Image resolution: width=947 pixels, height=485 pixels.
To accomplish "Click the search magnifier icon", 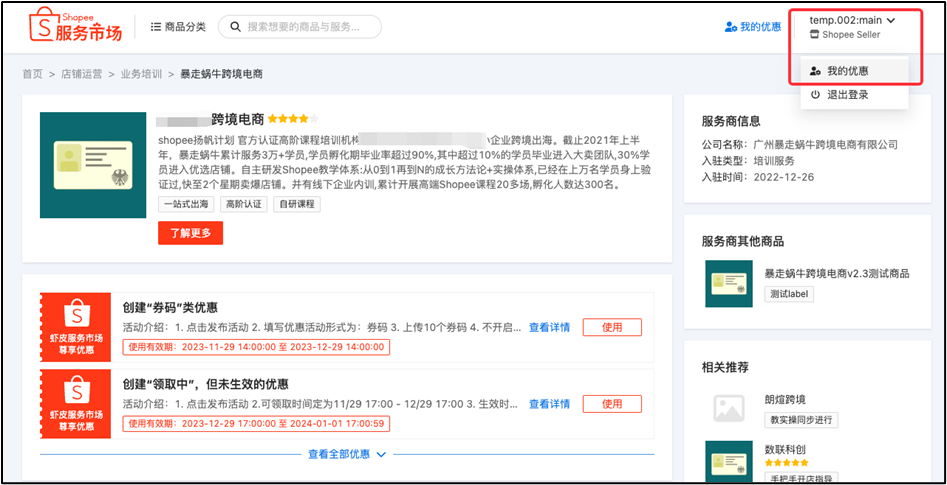I will 236,27.
